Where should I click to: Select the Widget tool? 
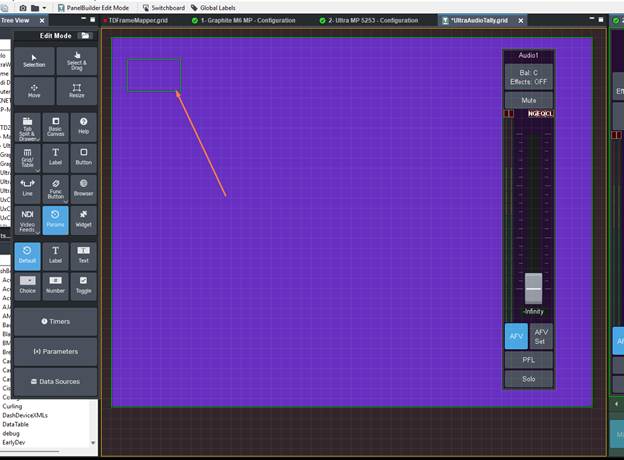pos(84,220)
